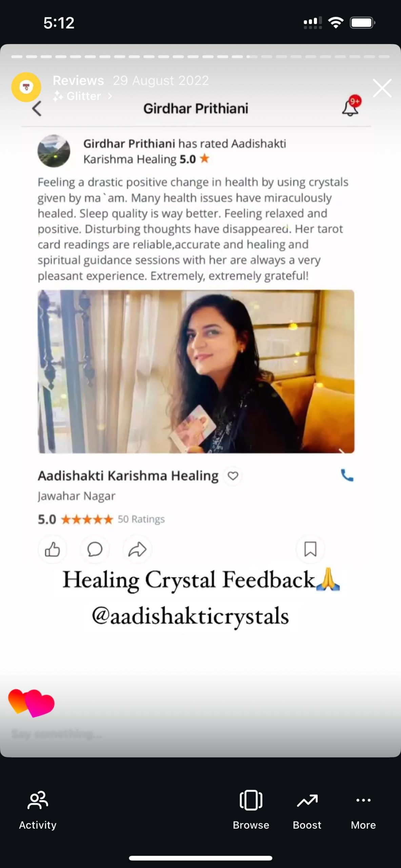Switch to the Browse tab
401x868 pixels.
(251, 810)
